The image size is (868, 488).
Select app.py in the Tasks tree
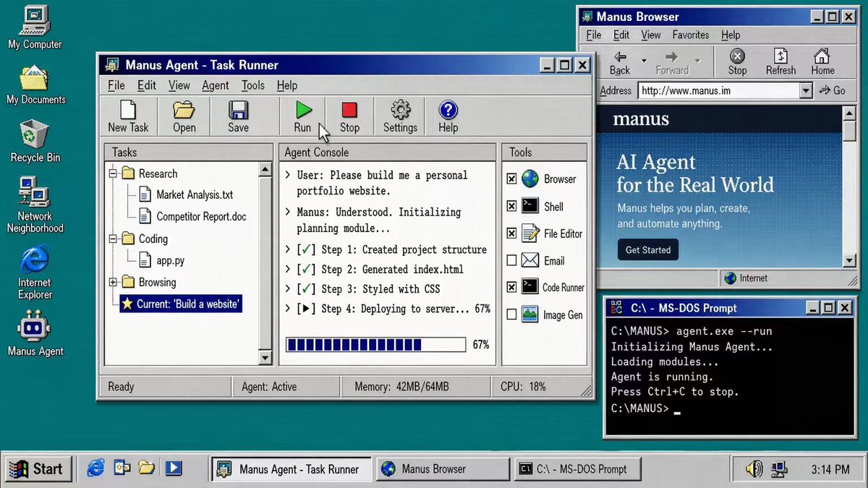(161, 260)
